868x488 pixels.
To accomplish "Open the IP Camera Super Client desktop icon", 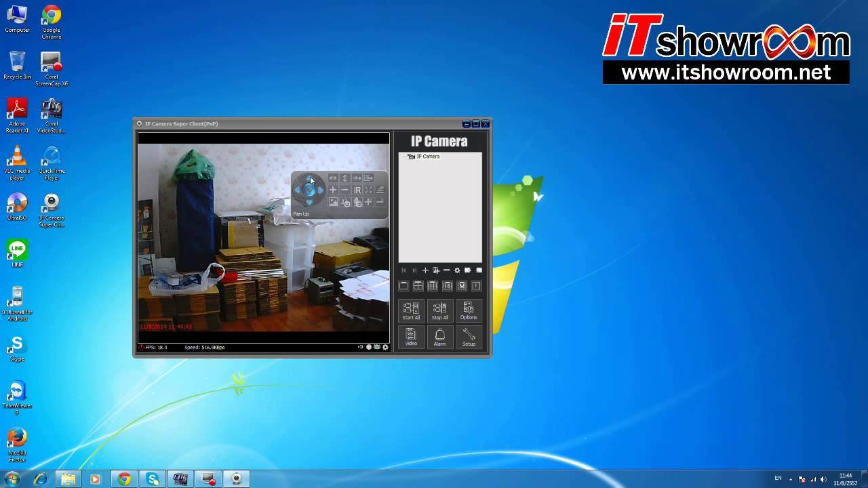I will point(52,211).
